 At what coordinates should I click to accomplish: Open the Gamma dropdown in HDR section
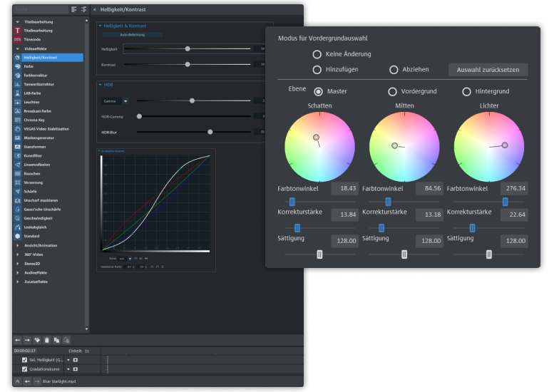(125, 101)
